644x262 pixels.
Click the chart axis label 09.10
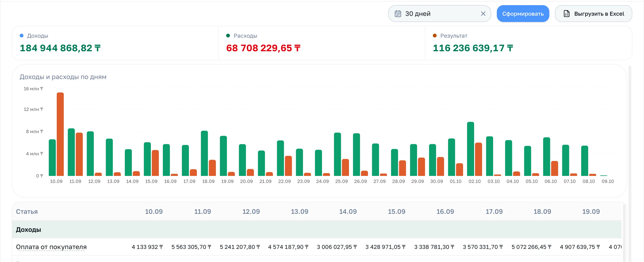click(x=607, y=181)
